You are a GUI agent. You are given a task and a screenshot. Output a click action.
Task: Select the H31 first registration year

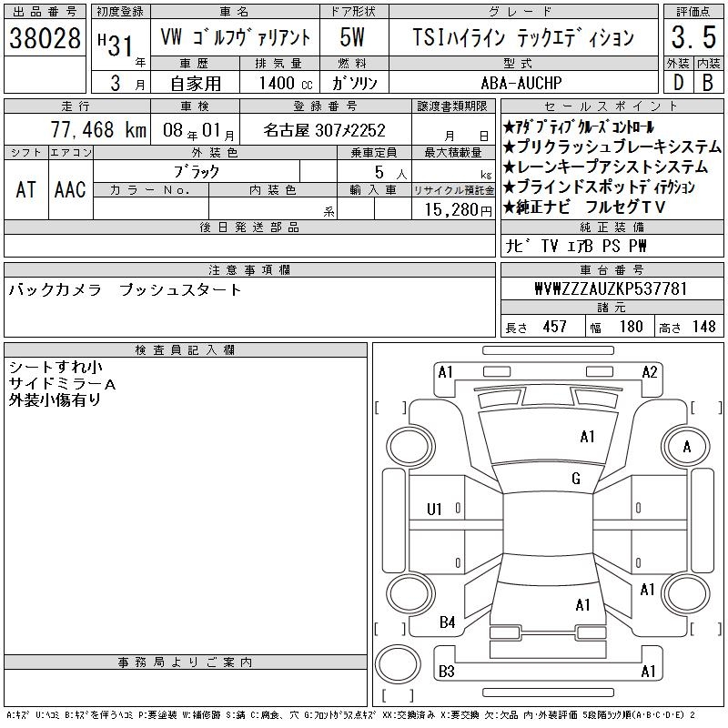coord(116,45)
